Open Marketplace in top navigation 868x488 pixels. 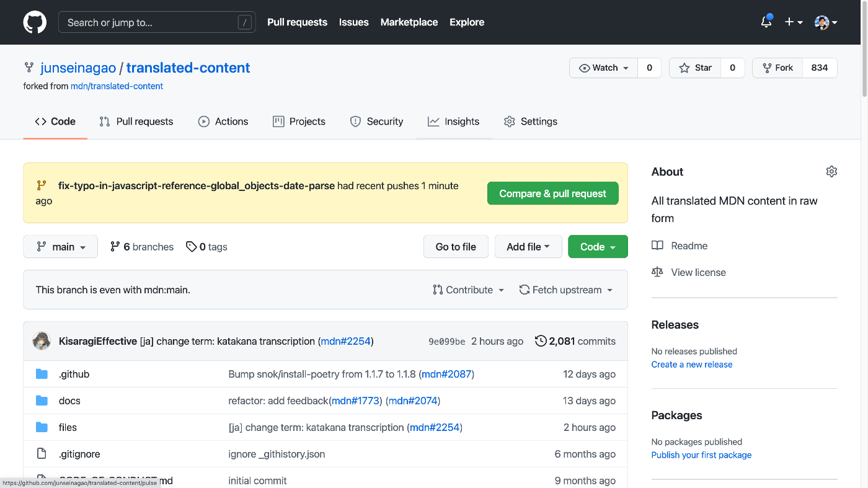pos(409,22)
